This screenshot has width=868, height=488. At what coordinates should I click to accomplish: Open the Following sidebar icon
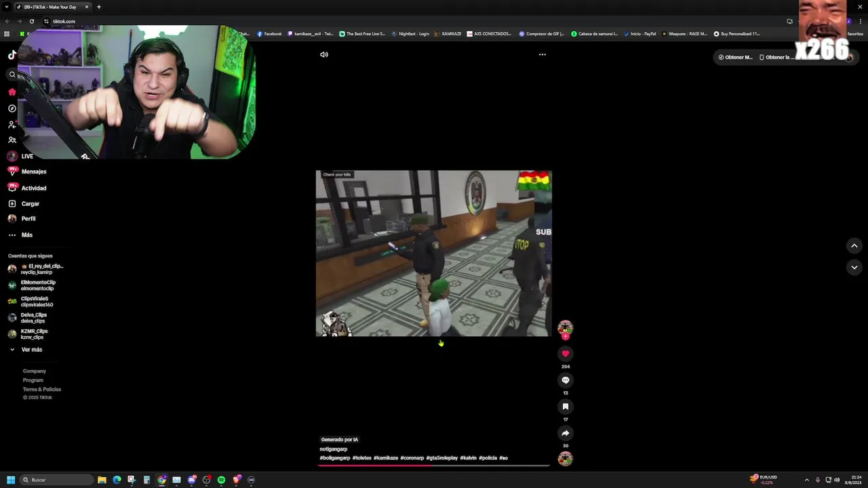[12, 125]
